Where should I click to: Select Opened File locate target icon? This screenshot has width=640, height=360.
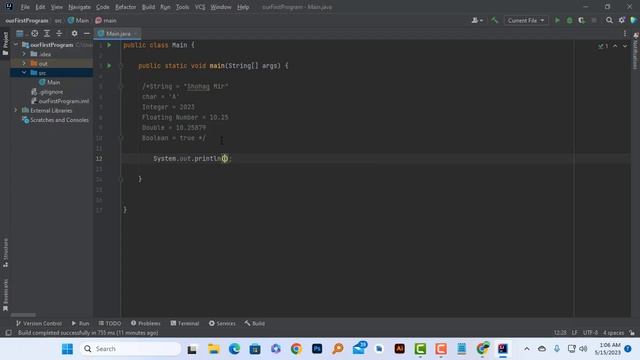click(35, 33)
